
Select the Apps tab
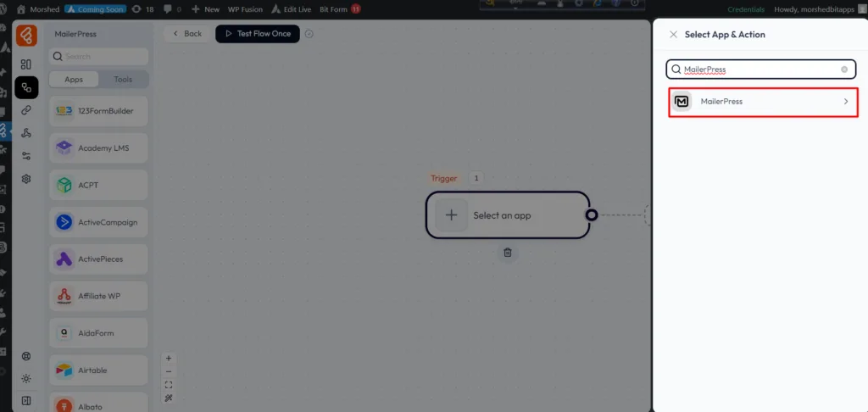[x=74, y=80]
